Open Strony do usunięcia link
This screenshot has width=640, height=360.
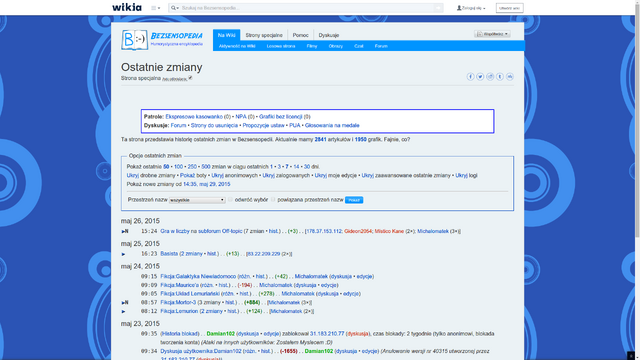click(x=214, y=125)
